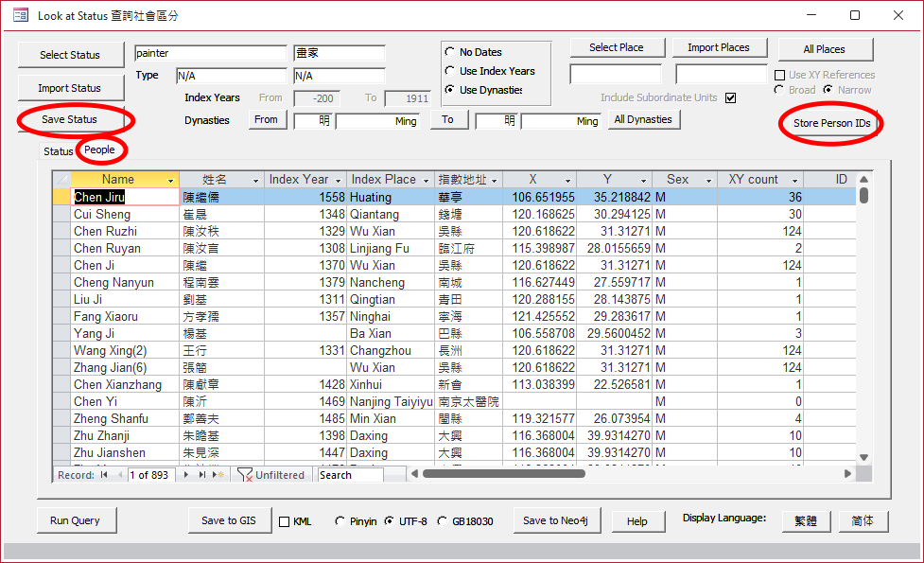Choose the Use Index Years option
Viewport: 924px width, 563px height.
[449, 71]
